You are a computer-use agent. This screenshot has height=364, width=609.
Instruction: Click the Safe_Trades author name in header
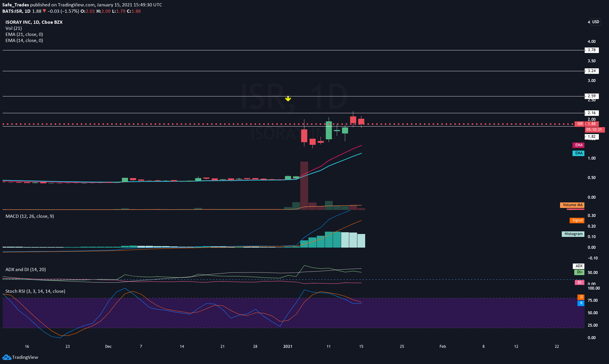(x=16, y=5)
